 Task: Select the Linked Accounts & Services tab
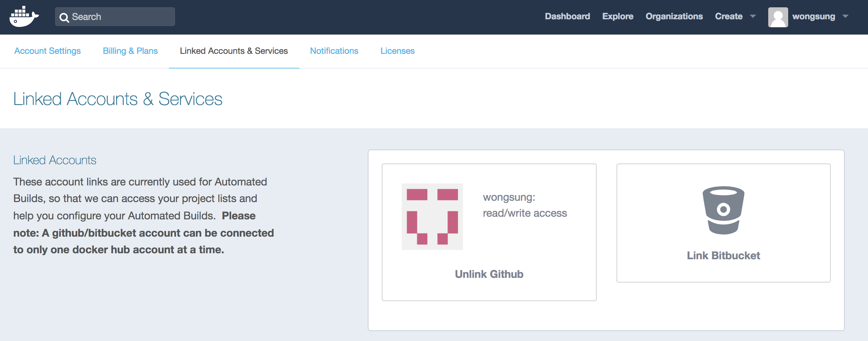click(234, 51)
